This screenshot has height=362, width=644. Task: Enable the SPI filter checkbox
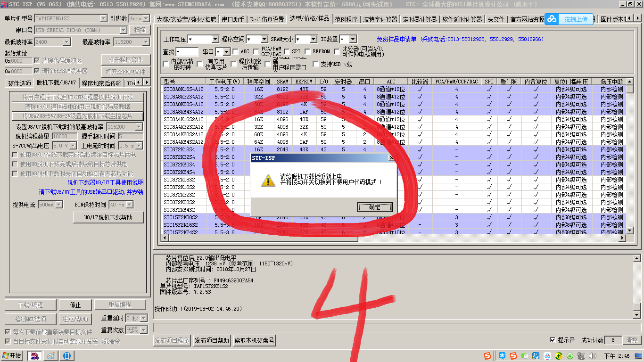point(286,51)
